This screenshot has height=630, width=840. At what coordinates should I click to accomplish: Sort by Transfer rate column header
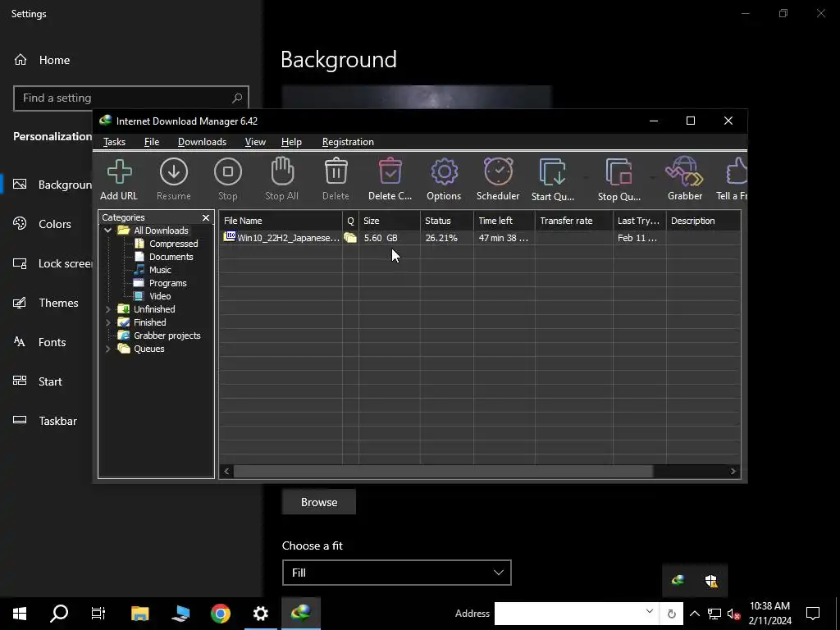click(573, 221)
